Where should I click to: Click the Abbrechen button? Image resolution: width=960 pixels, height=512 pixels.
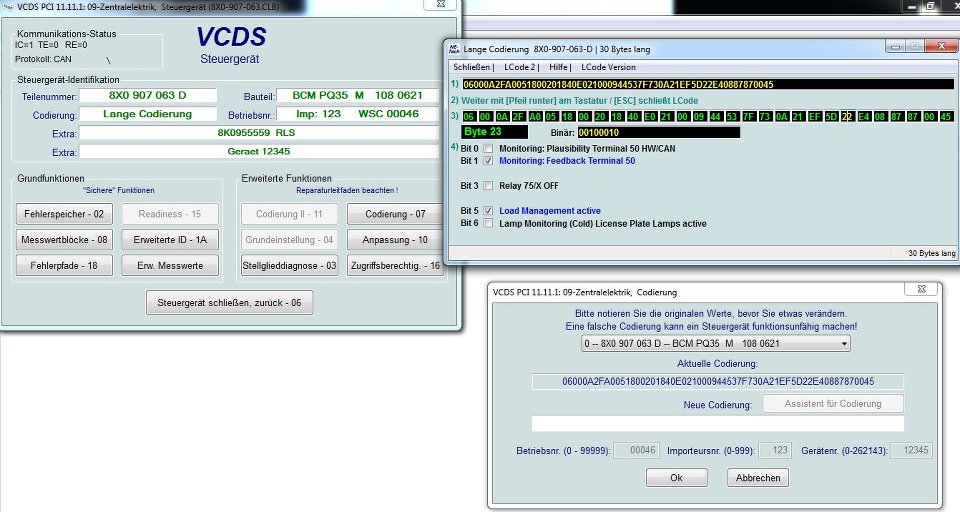click(758, 478)
